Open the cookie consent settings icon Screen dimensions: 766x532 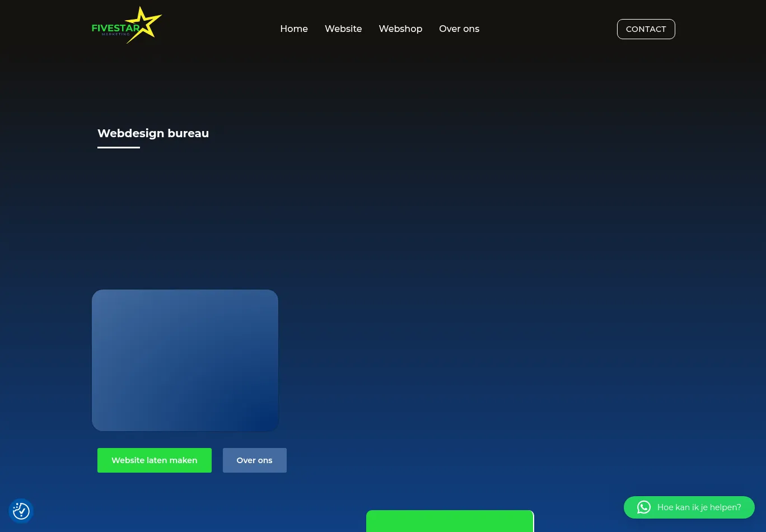21,511
